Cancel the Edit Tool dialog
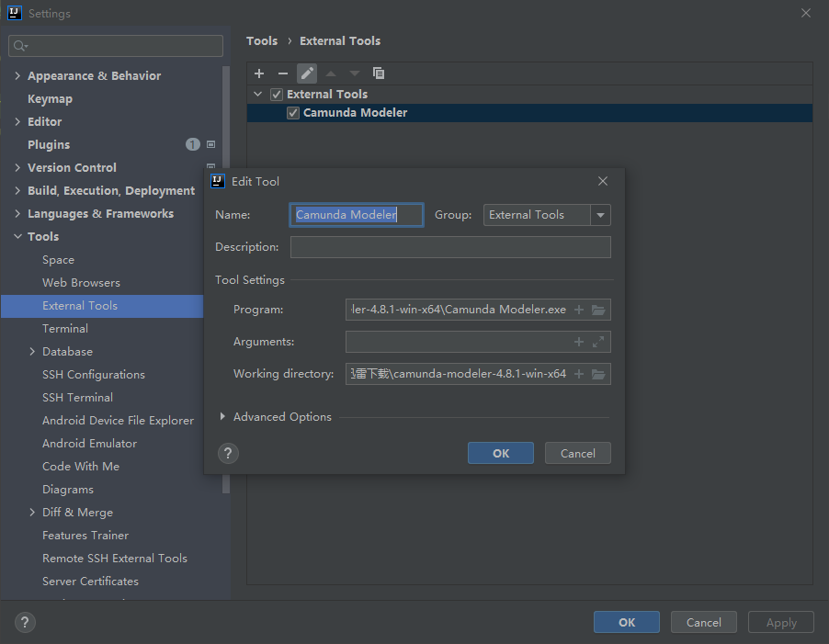 pyautogui.click(x=578, y=453)
